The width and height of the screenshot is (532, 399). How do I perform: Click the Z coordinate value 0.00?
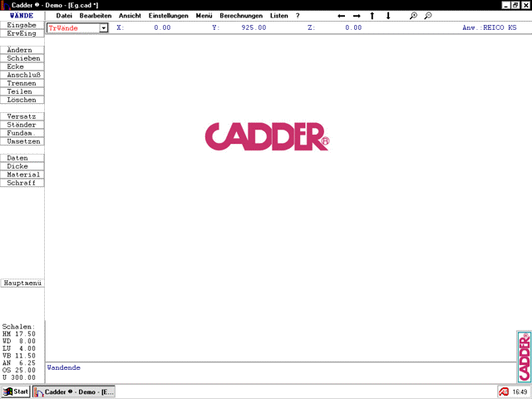click(353, 27)
